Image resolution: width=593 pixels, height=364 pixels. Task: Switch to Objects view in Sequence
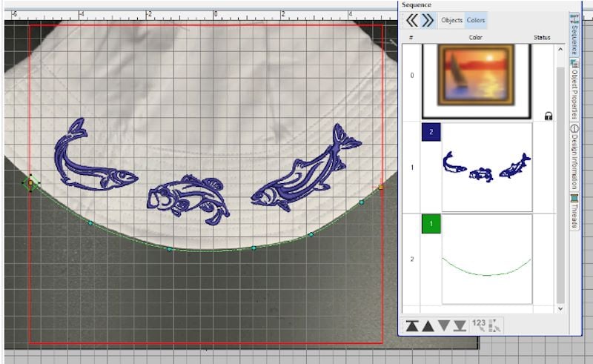(451, 20)
